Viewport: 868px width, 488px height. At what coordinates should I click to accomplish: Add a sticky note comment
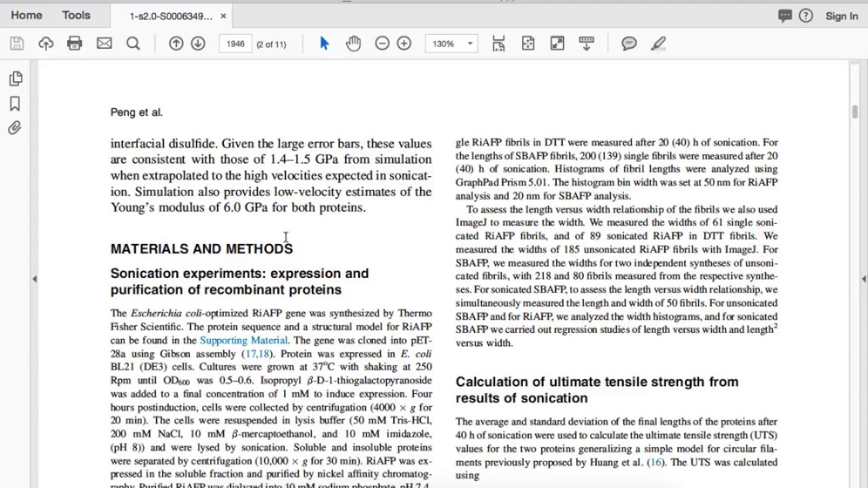click(629, 43)
